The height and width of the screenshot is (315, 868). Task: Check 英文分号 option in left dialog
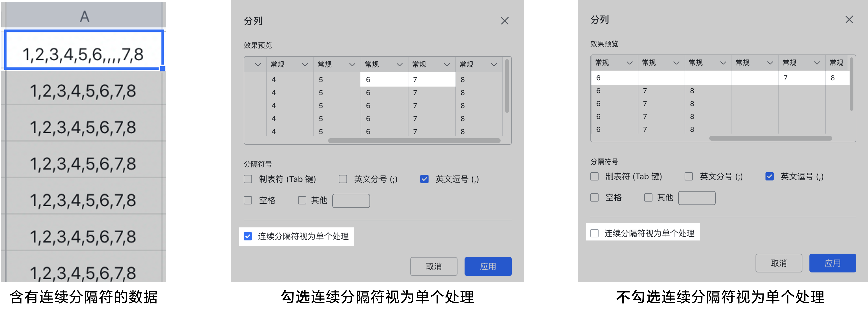tap(343, 179)
